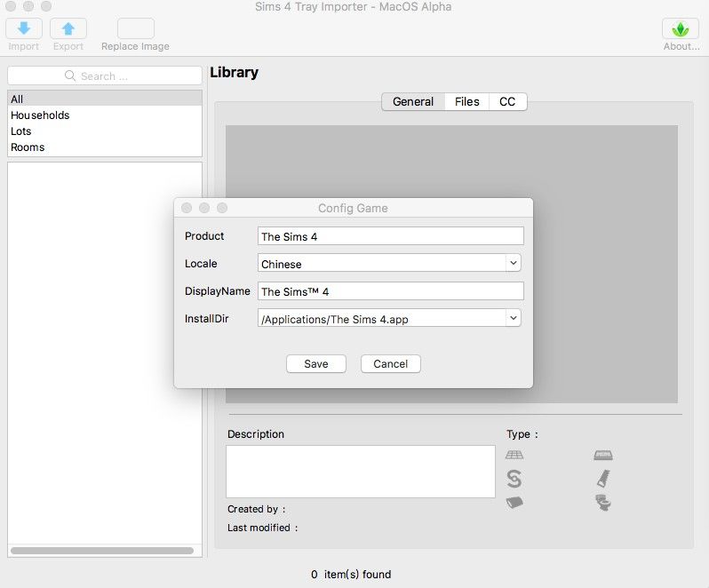Screen dimensions: 709x588
Task: Switch to the CC tab
Action: pyautogui.click(x=507, y=101)
